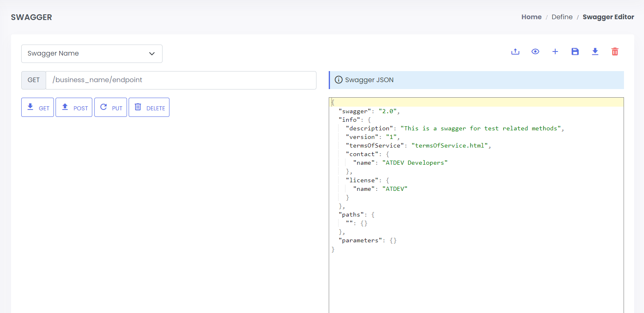Click the "version": "1" line
Image resolution: width=644 pixels, height=313 pixels.
point(373,137)
